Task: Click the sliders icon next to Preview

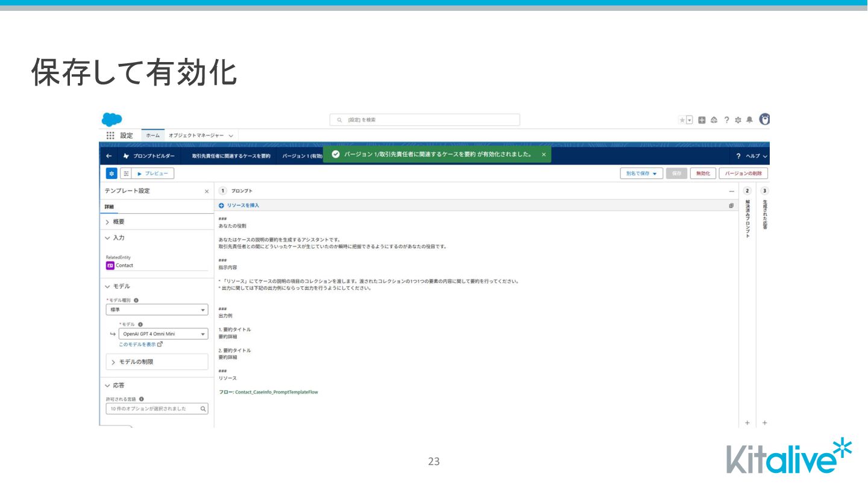Action: 125,174
